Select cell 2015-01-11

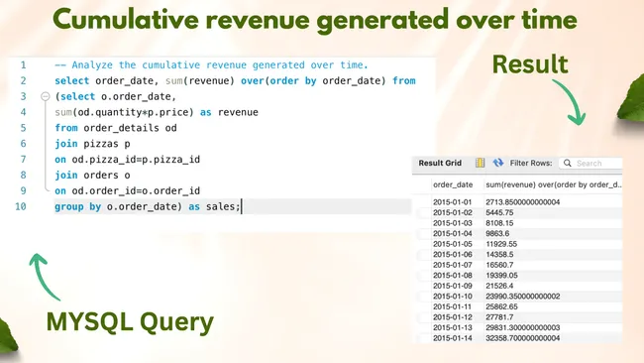[x=452, y=306]
